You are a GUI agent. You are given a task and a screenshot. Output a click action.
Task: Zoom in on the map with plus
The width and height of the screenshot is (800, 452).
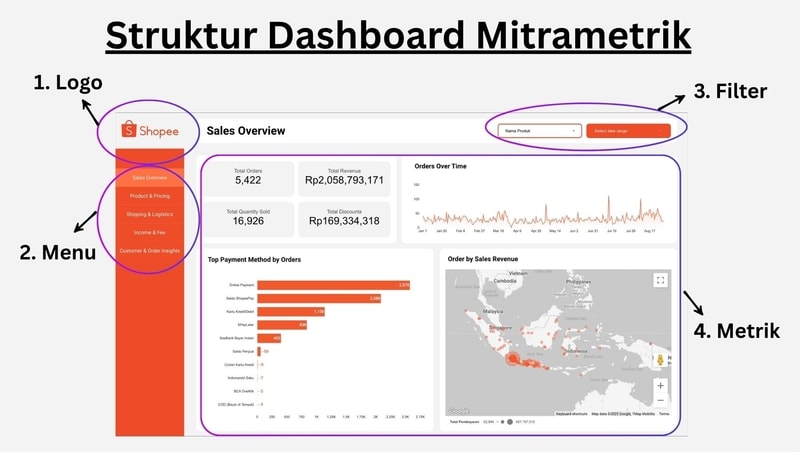coord(659,385)
